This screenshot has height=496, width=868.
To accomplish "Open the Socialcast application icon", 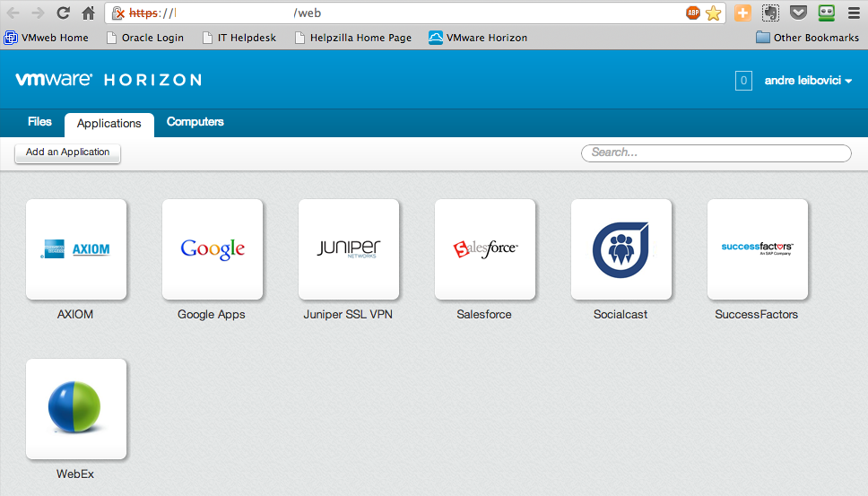I will [x=621, y=249].
